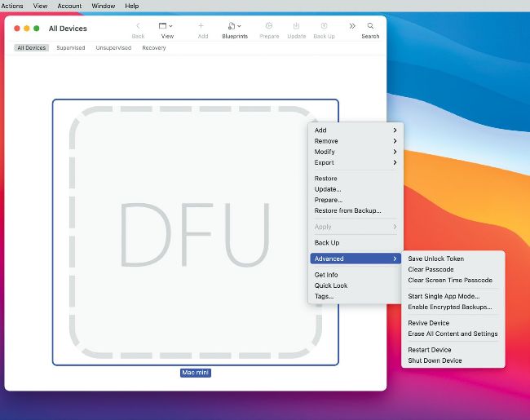Open the Blueprints toolbar menu

pyautogui.click(x=235, y=27)
